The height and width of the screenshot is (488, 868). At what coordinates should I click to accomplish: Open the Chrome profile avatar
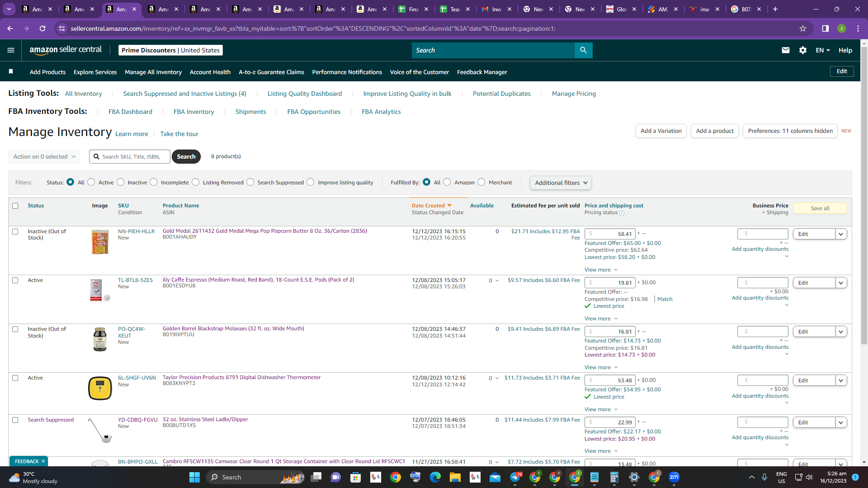(842, 28)
